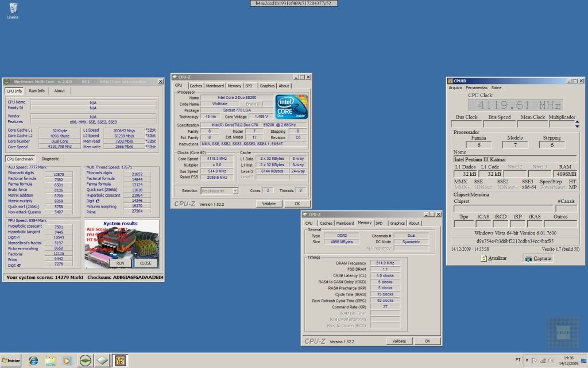The height and width of the screenshot is (368, 588).
Task: Open the Diagnostic tab in Nuclearus
Action: pyautogui.click(x=51, y=159)
